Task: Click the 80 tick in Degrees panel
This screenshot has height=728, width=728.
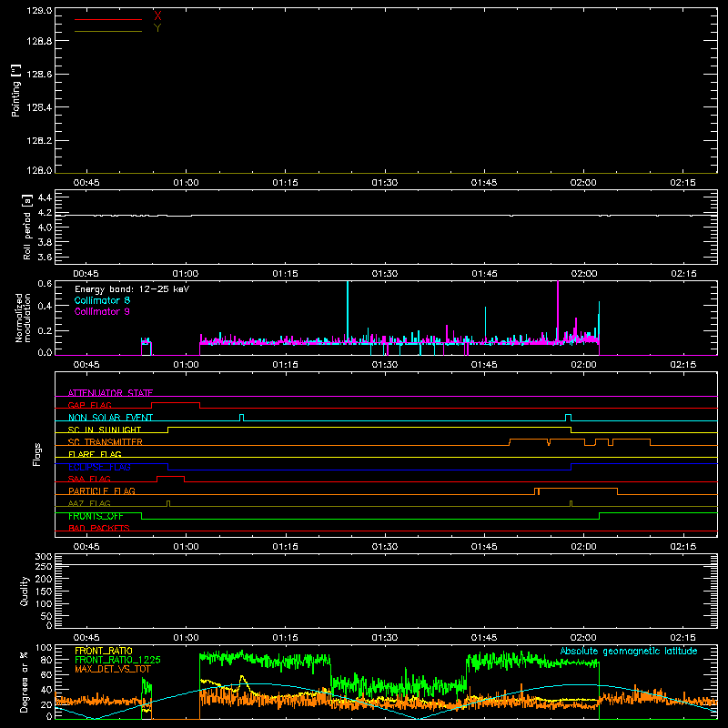Action: 46,660
